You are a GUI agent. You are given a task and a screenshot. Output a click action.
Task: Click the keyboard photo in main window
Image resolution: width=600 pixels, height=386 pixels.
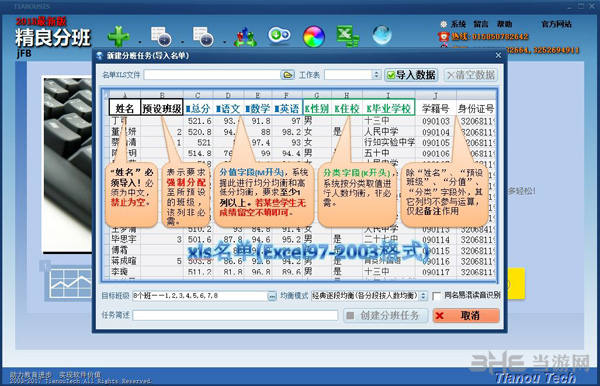point(67,165)
